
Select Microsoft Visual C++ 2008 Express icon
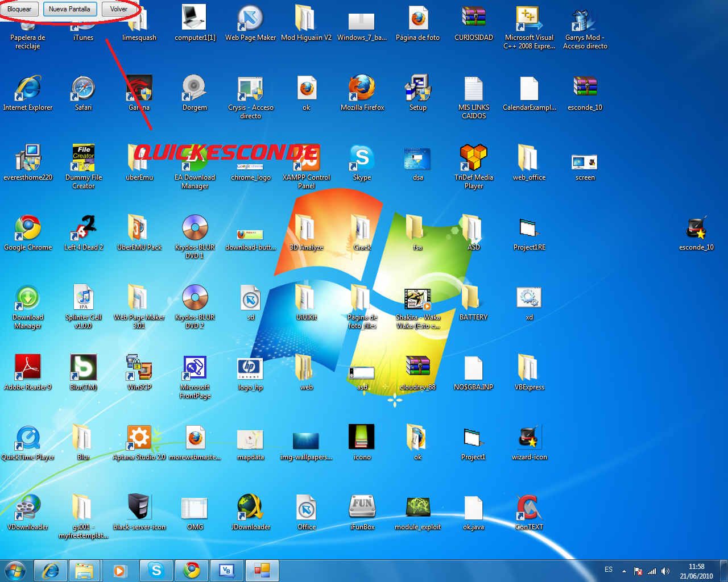tap(530, 28)
